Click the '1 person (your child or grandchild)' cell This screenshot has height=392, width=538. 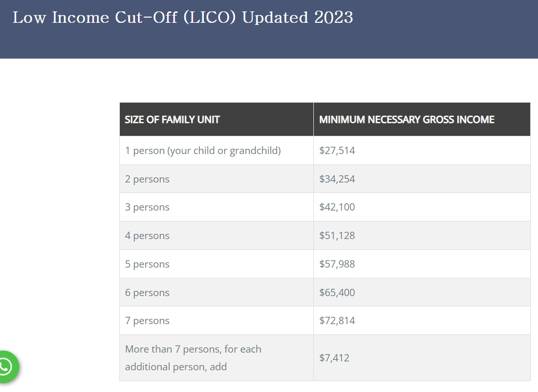tap(203, 150)
